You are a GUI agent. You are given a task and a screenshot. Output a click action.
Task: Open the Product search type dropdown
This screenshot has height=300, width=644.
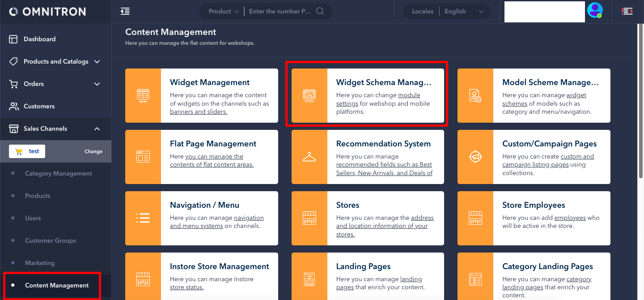pyautogui.click(x=224, y=11)
